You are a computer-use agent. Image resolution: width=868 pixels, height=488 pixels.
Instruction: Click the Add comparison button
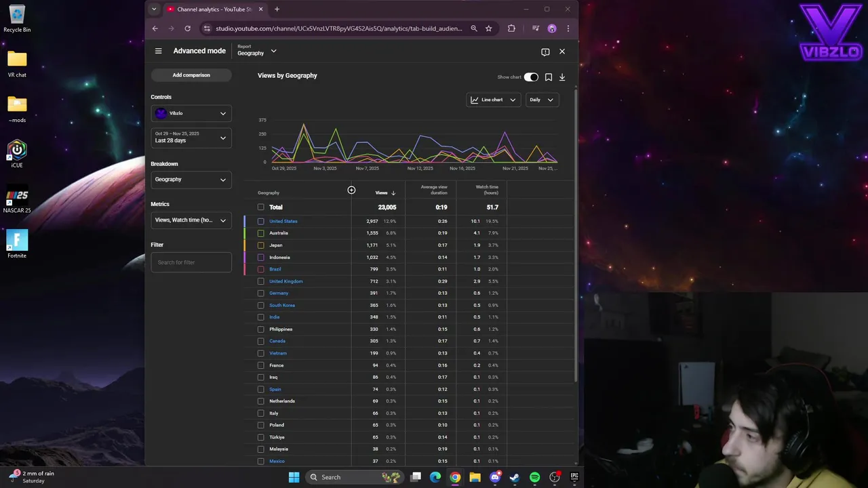(x=191, y=75)
